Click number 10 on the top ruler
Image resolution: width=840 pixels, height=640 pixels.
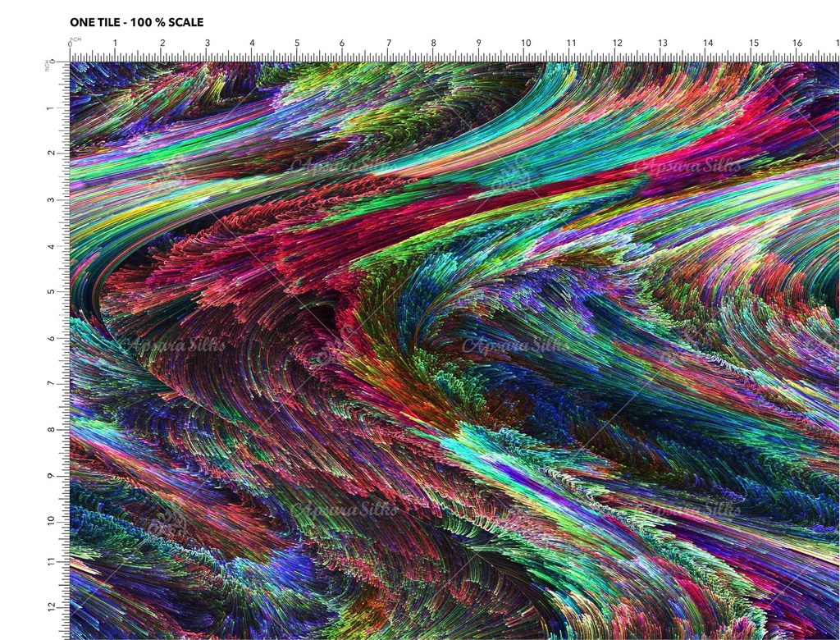pos(526,43)
